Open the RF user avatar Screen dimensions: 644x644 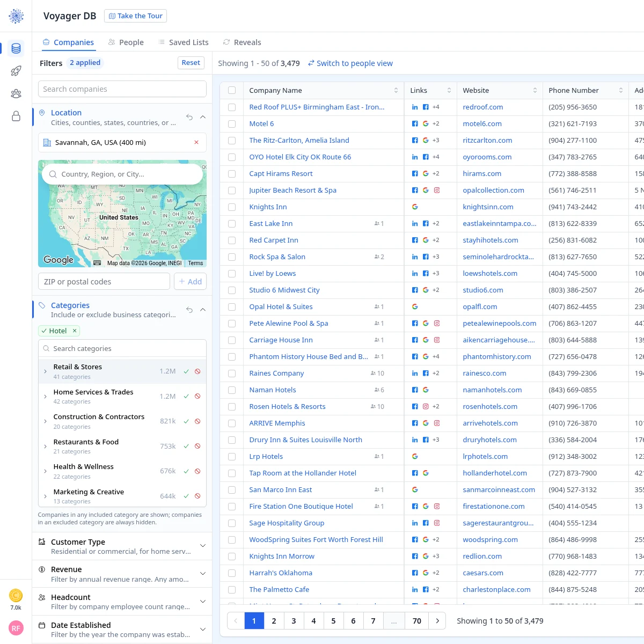coord(16,628)
